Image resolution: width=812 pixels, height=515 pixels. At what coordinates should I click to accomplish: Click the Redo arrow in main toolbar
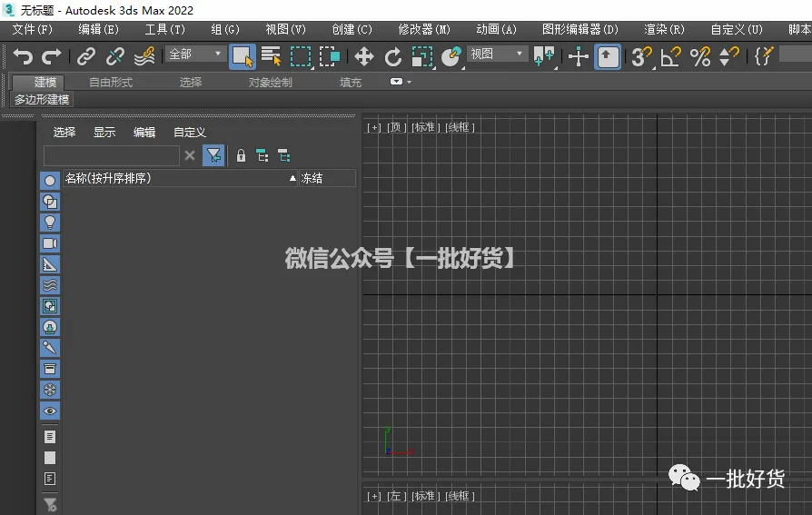click(x=51, y=56)
